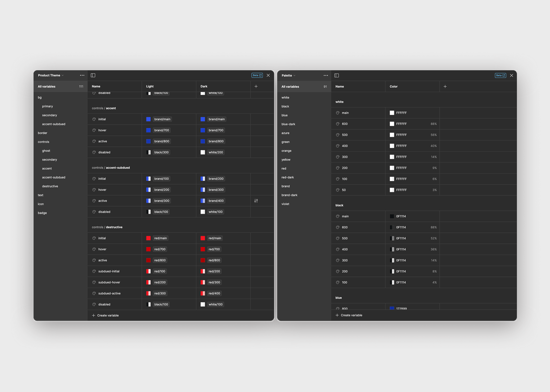
Task: Click the Beta badge in Product Theme panel
Action: point(257,75)
